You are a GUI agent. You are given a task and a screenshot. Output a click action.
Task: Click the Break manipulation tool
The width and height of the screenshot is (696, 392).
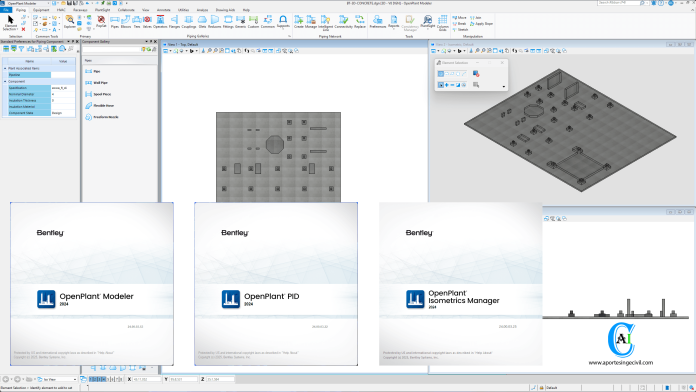pos(459,24)
